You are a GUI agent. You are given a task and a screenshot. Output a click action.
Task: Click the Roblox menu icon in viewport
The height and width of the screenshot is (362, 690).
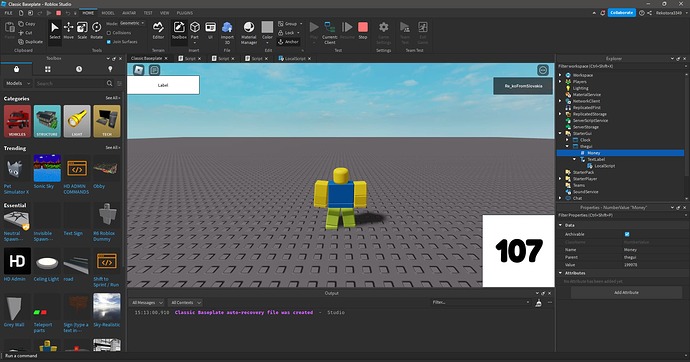pyautogui.click(x=139, y=70)
